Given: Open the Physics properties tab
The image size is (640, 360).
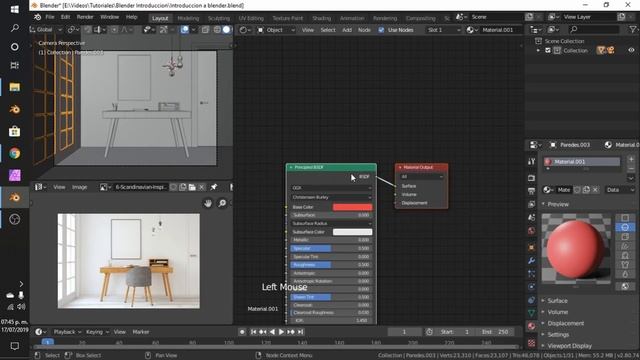Looking at the screenshot, I should [531, 287].
